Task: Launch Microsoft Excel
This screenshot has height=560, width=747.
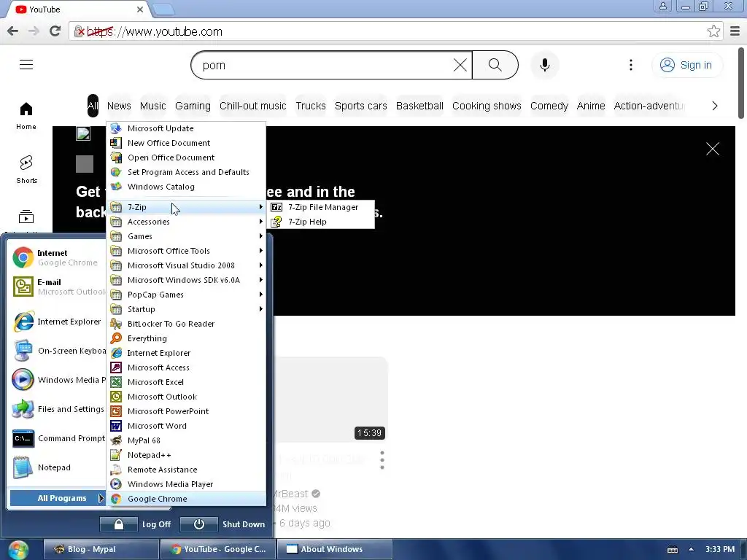Action: click(x=186, y=382)
